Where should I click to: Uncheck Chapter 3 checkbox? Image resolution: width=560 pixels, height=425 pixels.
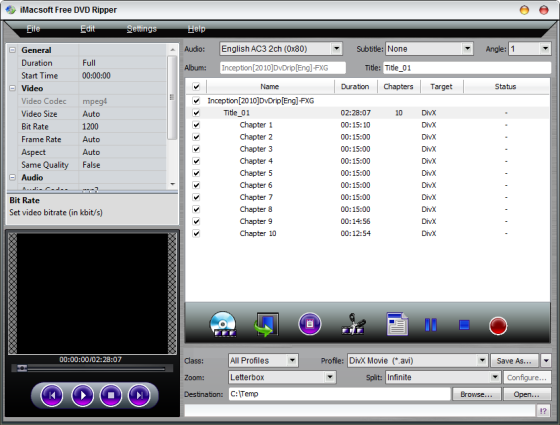pos(196,149)
